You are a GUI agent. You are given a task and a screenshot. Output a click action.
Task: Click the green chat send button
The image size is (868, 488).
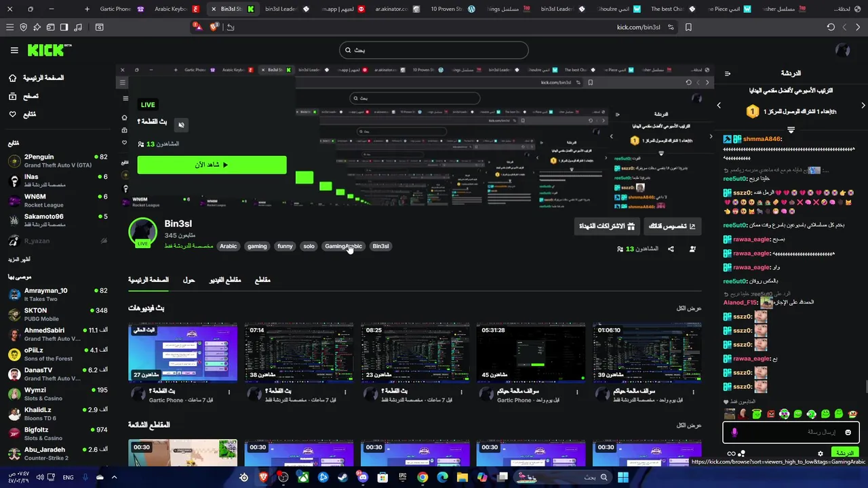coord(844,453)
